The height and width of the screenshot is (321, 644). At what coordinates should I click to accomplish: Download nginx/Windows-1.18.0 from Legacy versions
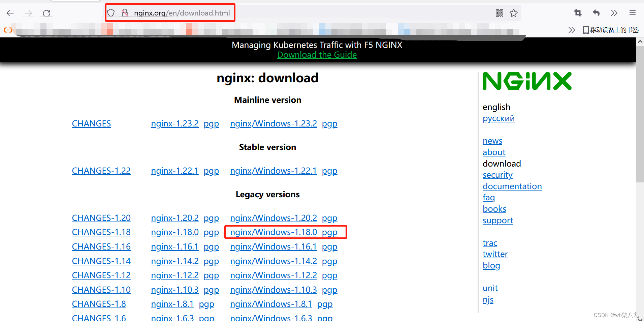(x=273, y=232)
